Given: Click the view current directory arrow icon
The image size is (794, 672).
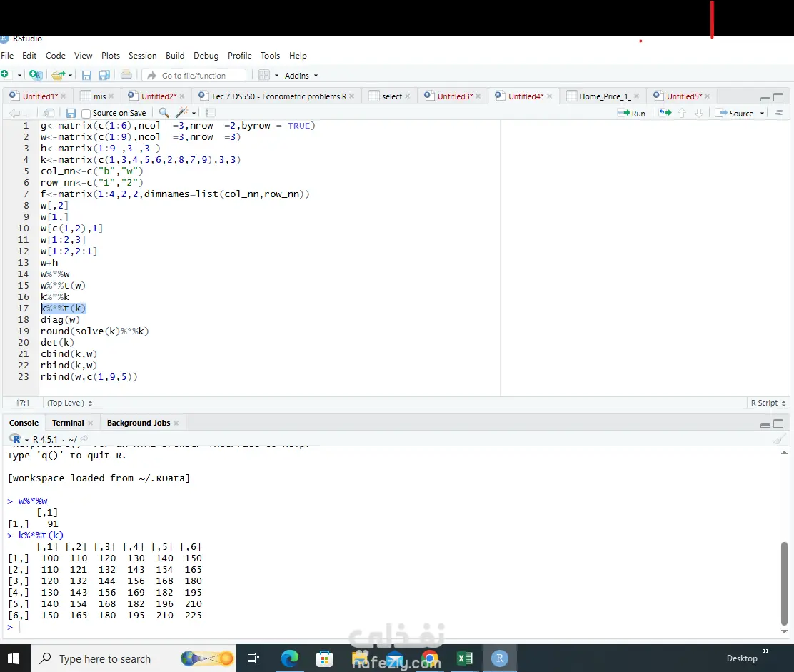Looking at the screenshot, I should 84,439.
